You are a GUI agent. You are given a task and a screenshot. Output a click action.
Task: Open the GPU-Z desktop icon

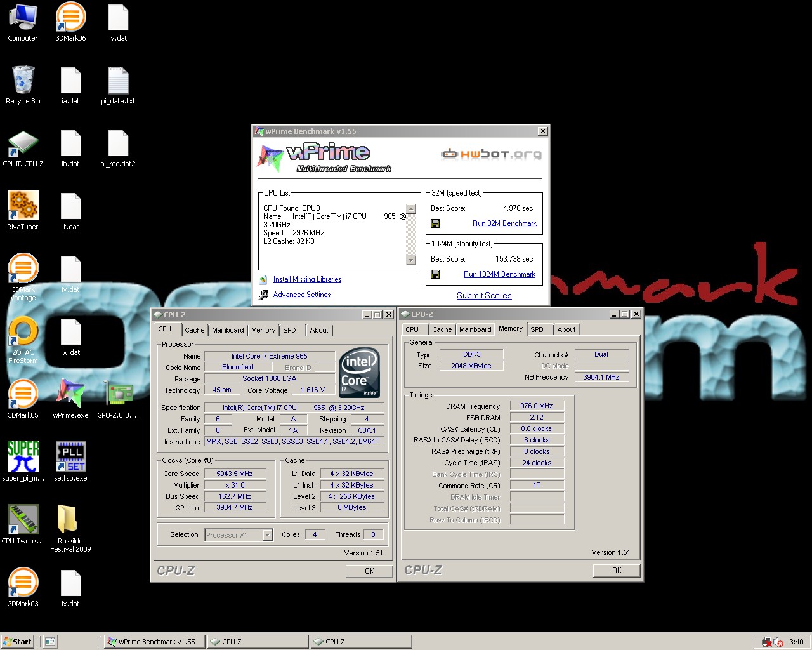coord(118,399)
